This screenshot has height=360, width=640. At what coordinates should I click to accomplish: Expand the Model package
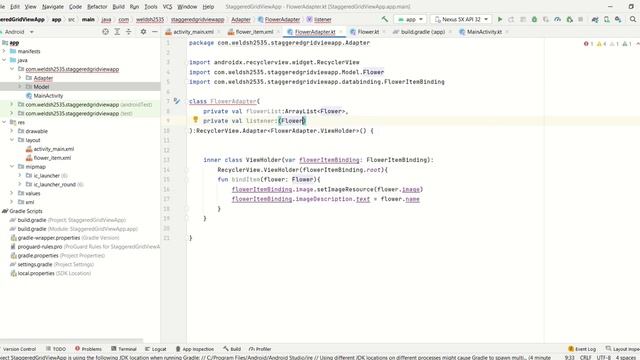click(20, 87)
